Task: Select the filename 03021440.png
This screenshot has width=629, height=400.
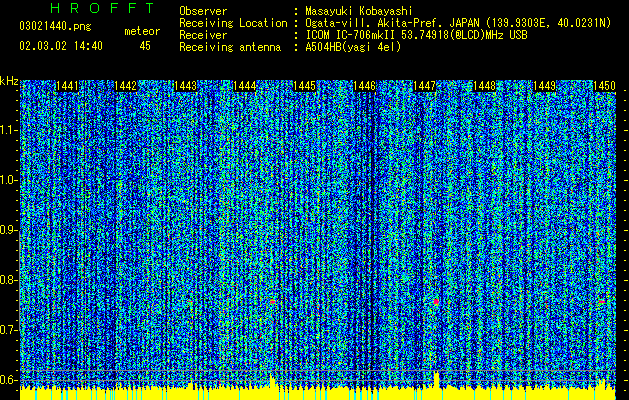Action: coord(55,27)
